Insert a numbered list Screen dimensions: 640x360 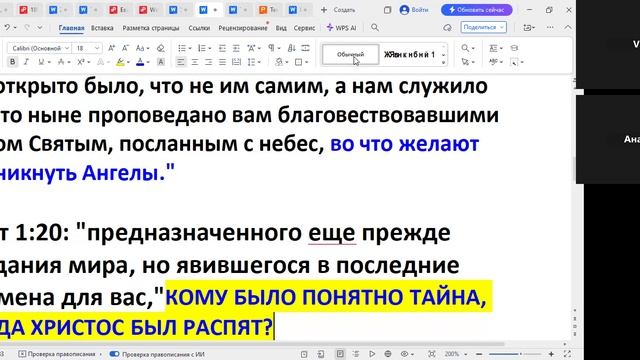202,48
